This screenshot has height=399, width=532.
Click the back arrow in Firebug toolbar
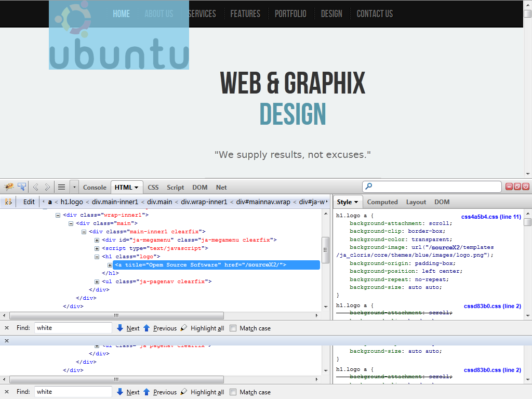pos(36,187)
